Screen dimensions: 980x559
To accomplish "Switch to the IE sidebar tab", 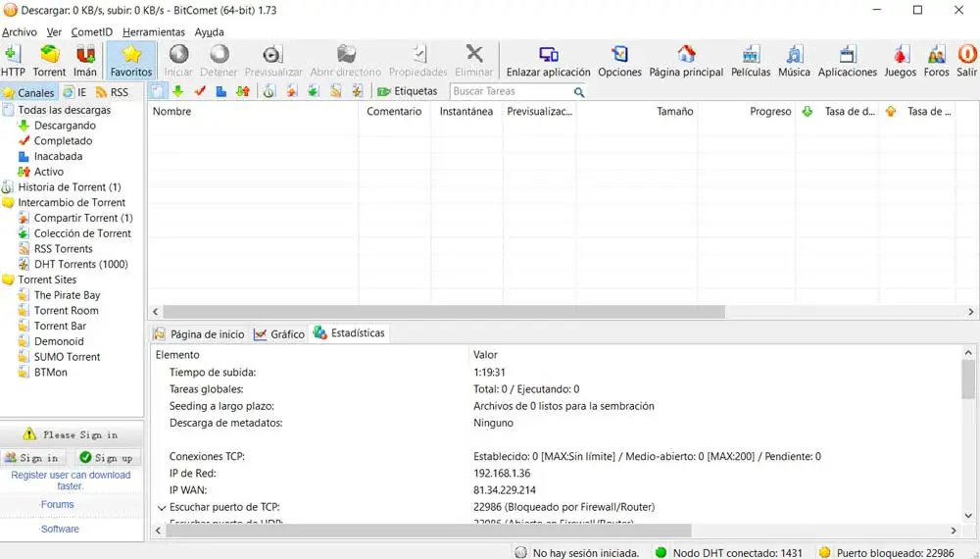I will (x=75, y=92).
